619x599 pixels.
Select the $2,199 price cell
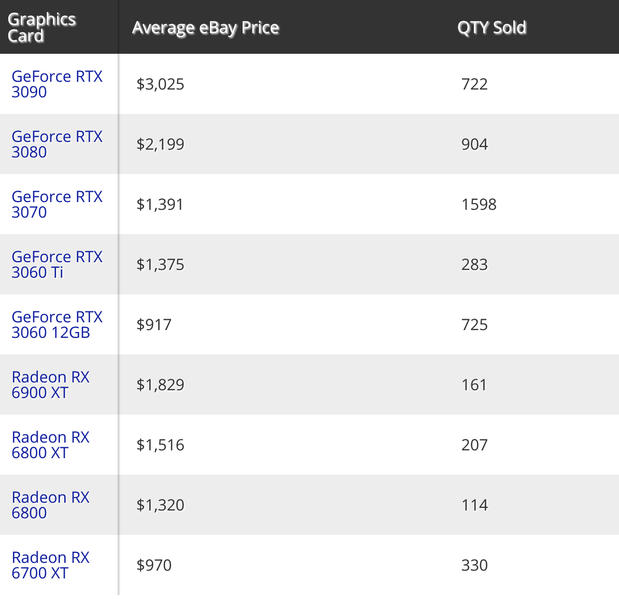[x=160, y=144]
